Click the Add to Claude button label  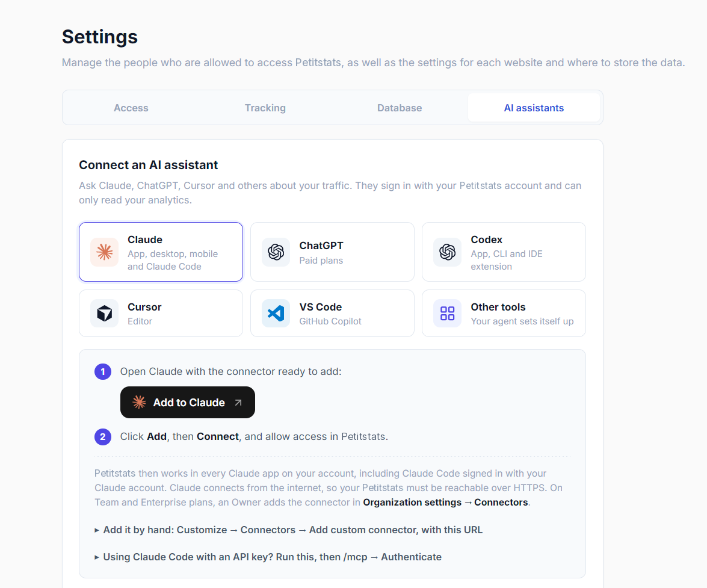click(x=189, y=402)
